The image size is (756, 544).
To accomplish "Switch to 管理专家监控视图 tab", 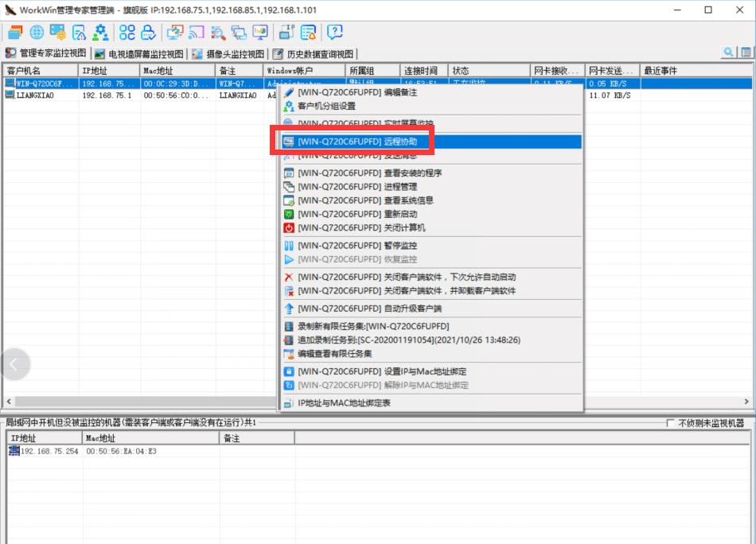I will click(x=46, y=53).
